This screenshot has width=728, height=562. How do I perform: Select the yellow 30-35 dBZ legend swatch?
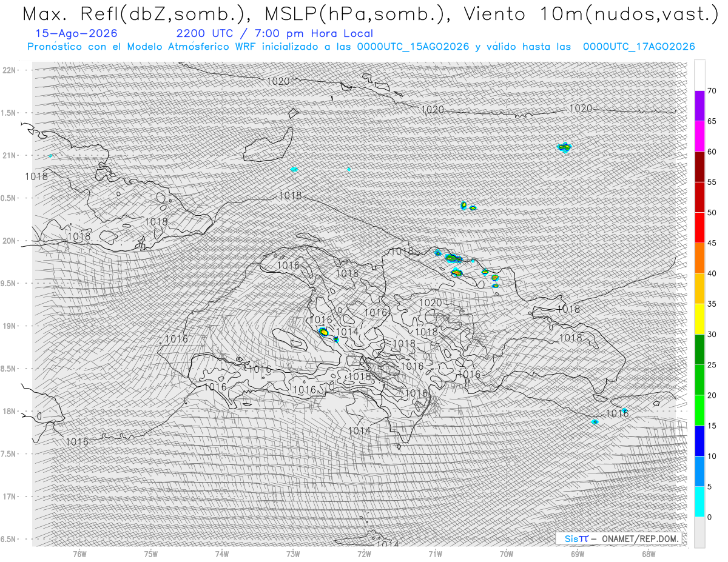pyautogui.click(x=699, y=319)
